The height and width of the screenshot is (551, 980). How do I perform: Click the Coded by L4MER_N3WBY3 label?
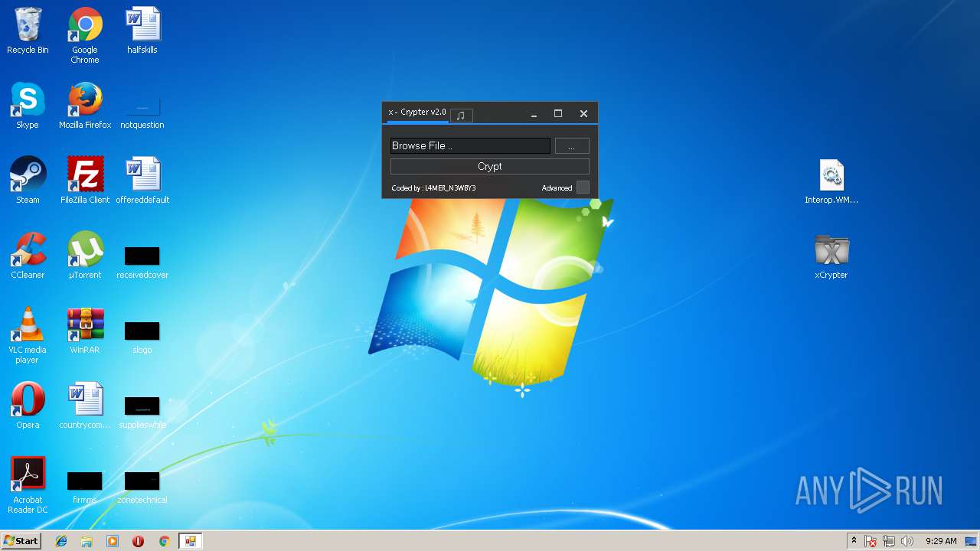(x=433, y=187)
